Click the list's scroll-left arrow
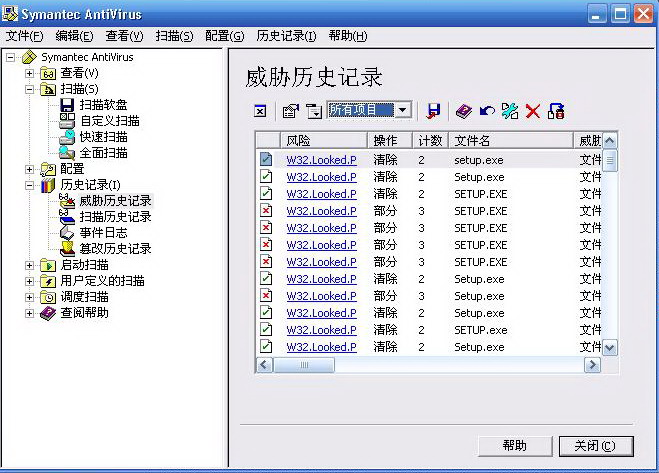The height and width of the screenshot is (473, 659). tap(264, 365)
